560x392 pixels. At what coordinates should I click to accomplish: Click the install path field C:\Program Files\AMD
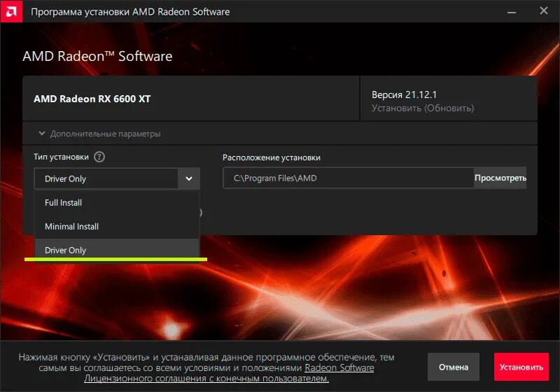coord(349,178)
